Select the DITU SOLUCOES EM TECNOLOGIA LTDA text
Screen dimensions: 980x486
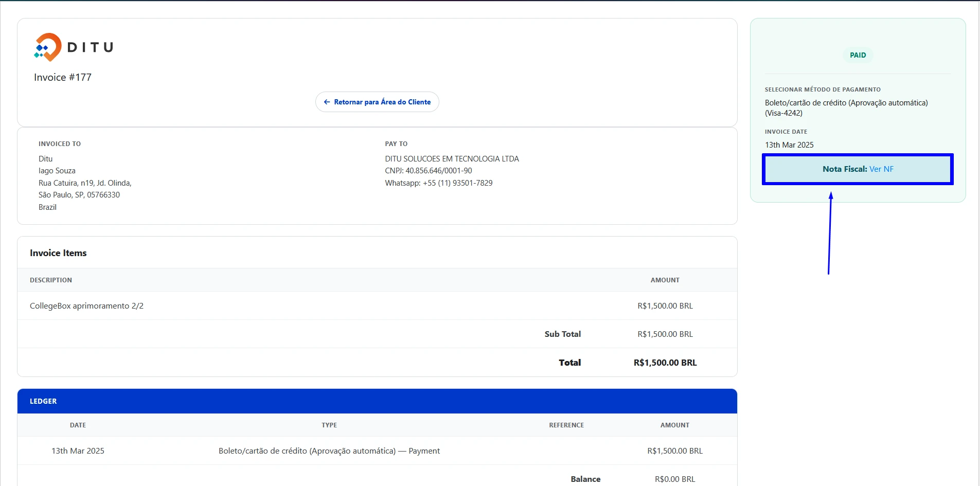452,159
